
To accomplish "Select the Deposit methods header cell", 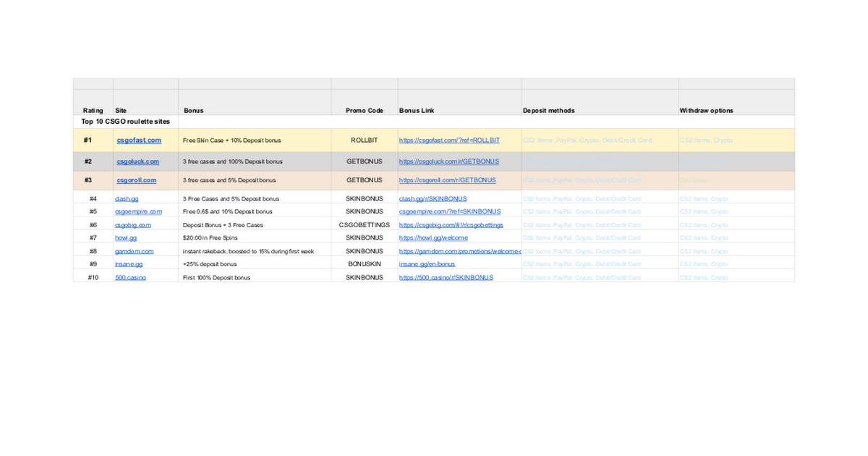I will pos(549,111).
